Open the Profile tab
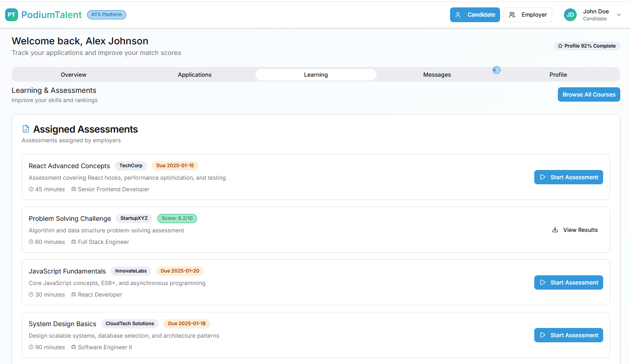 coord(558,75)
